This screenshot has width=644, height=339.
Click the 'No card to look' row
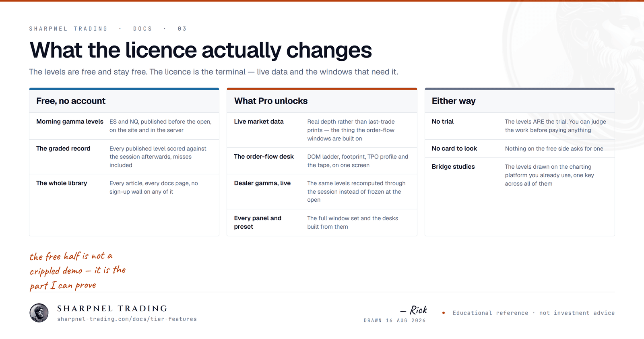pos(520,149)
